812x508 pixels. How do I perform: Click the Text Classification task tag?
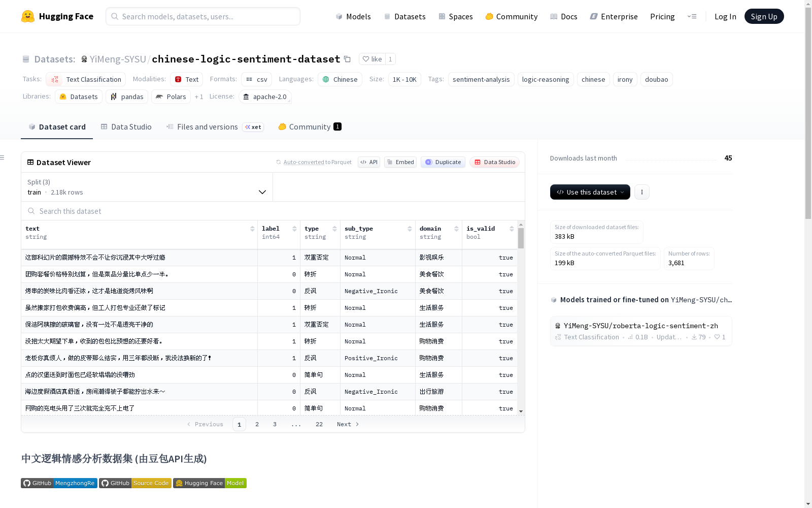click(86, 79)
